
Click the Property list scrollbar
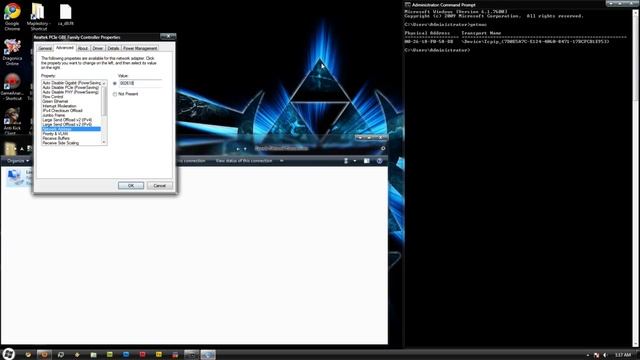tap(104, 112)
